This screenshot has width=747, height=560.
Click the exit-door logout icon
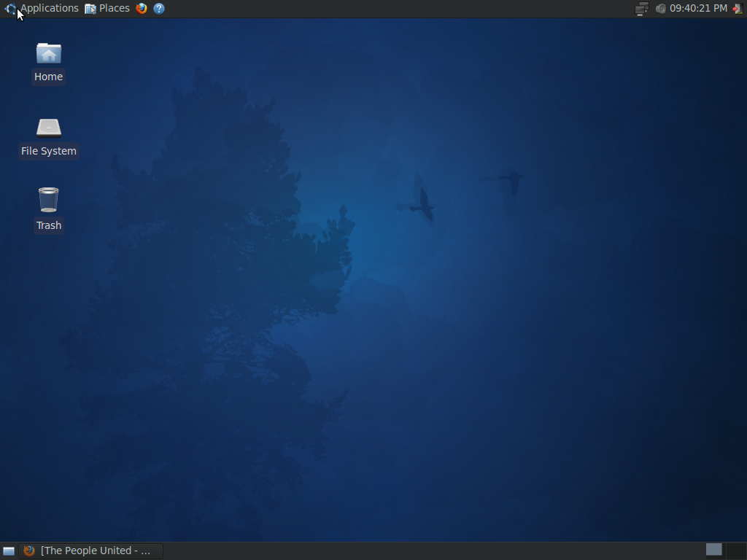[737, 9]
